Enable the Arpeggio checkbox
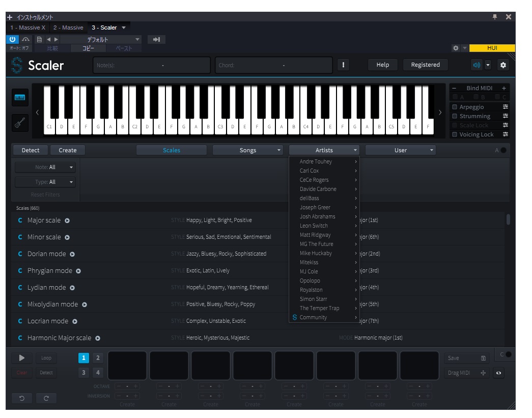Screen dimensions: 532x418 [455, 107]
